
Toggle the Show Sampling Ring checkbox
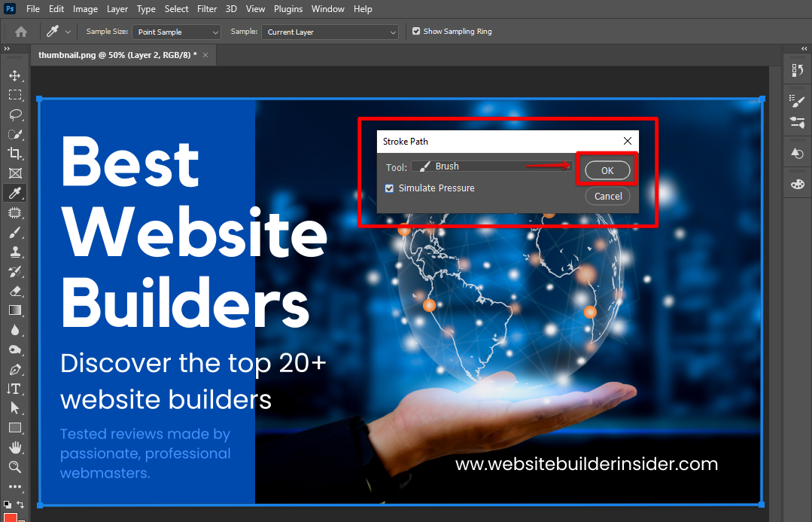tap(416, 32)
